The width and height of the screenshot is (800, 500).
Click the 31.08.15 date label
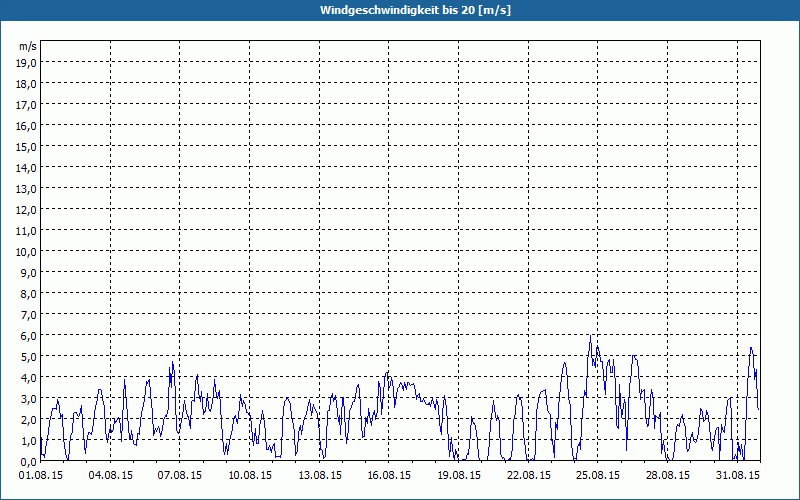pyautogui.click(x=738, y=475)
